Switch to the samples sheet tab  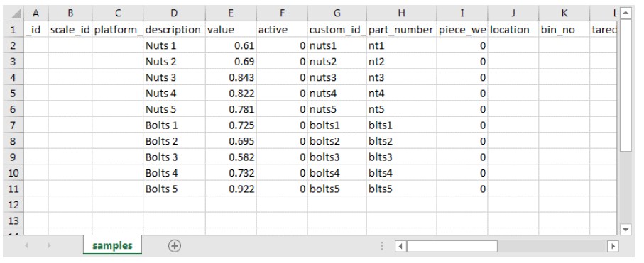[112, 245]
